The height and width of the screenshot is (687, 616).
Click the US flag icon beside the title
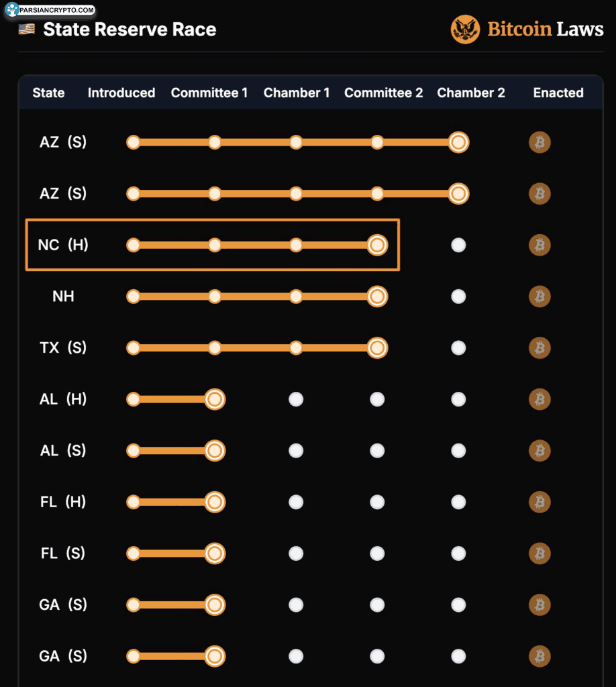27,30
